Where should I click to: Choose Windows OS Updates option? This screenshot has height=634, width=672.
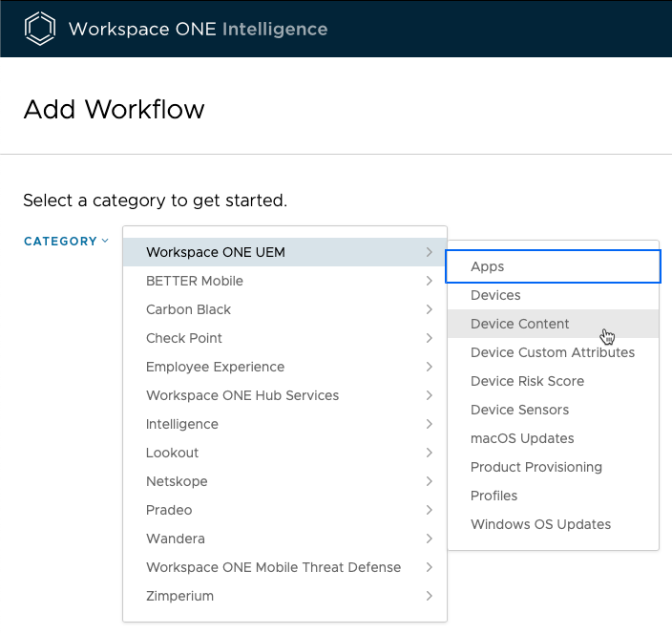coord(540,524)
